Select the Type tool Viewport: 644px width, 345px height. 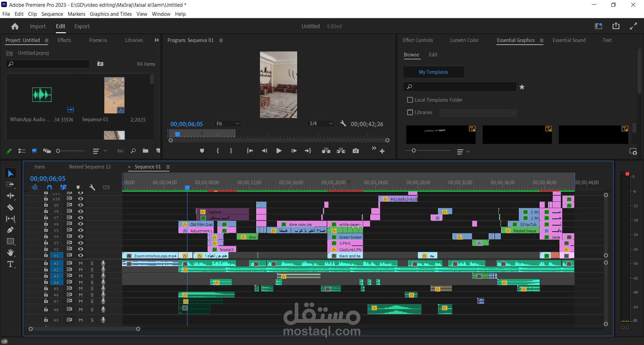coord(10,264)
